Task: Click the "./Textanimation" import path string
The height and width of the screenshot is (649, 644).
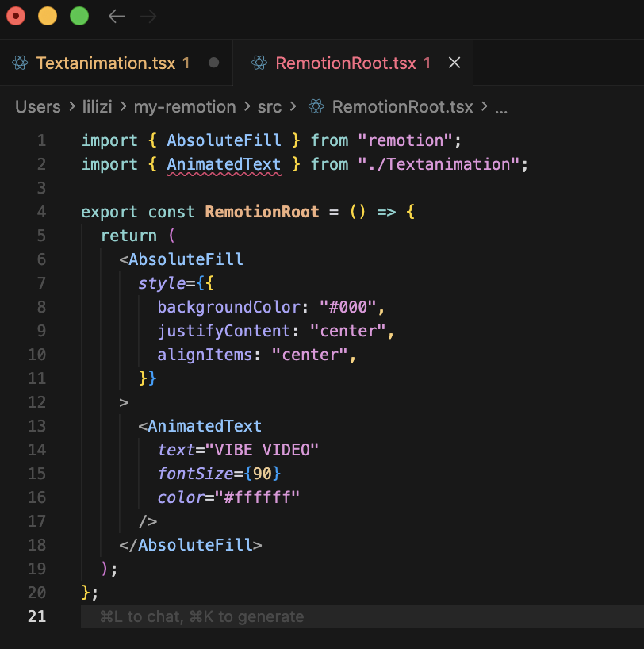Action: pyautogui.click(x=443, y=164)
